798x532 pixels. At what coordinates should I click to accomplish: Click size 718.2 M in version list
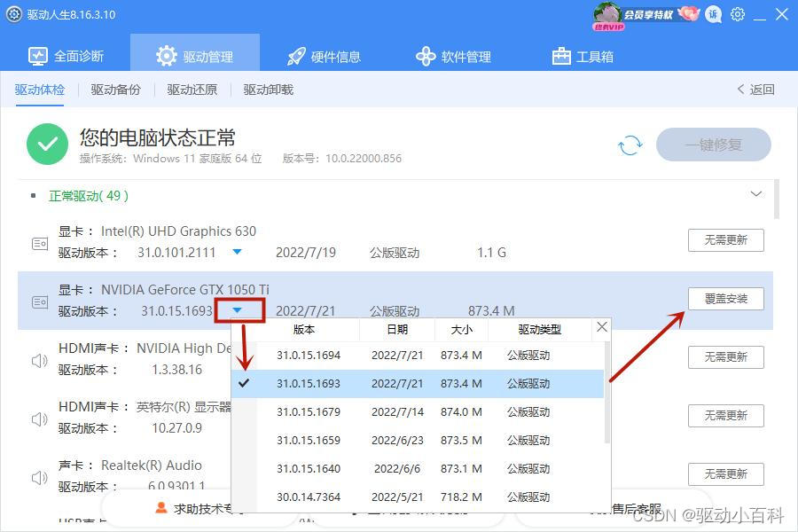pos(461,497)
